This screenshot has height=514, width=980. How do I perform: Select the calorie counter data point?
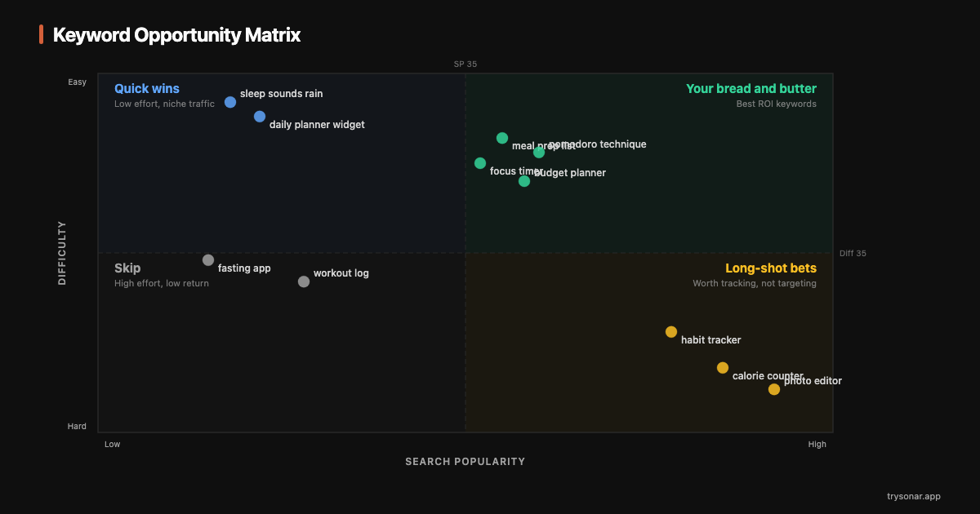[722, 367]
